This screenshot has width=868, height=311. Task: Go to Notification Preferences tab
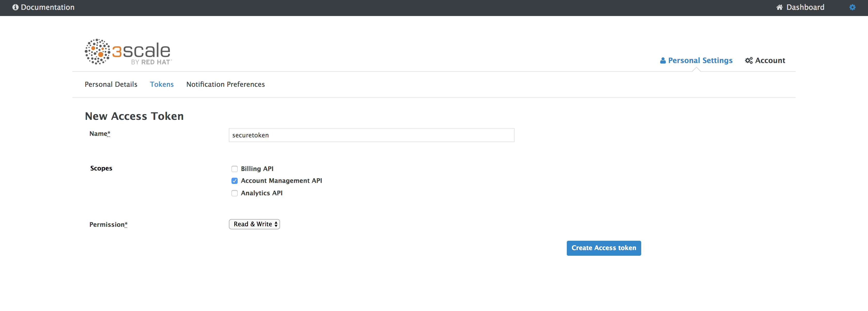[226, 84]
